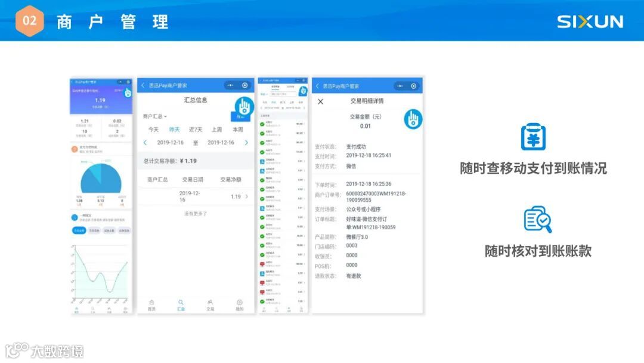Go back from the 汇总信息 summary screen
644x363 pixels.
[x=143, y=85]
